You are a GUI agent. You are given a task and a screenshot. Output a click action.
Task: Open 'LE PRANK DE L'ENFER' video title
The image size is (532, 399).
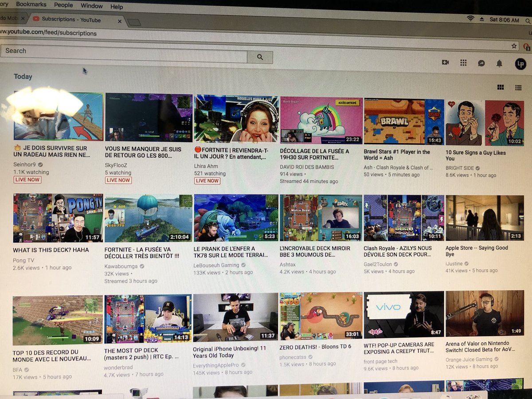click(x=231, y=251)
